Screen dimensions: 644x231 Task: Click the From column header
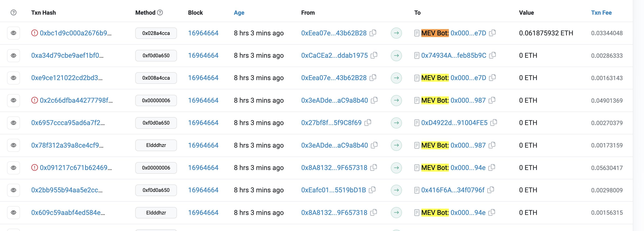(308, 13)
